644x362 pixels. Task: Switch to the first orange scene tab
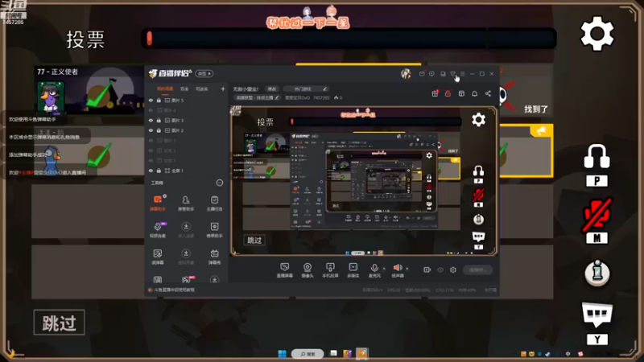[x=165, y=88]
